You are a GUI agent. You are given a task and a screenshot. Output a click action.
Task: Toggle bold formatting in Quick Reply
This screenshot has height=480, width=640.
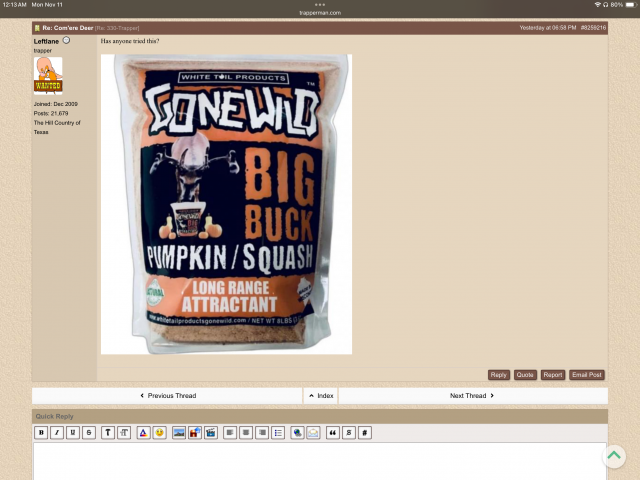point(41,432)
